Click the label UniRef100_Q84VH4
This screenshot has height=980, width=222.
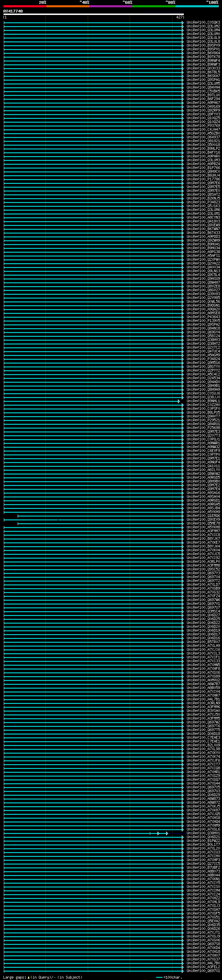point(203,88)
